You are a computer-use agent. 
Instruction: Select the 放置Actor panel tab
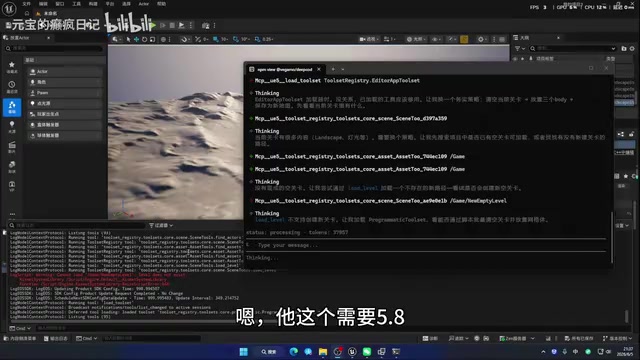[27, 38]
